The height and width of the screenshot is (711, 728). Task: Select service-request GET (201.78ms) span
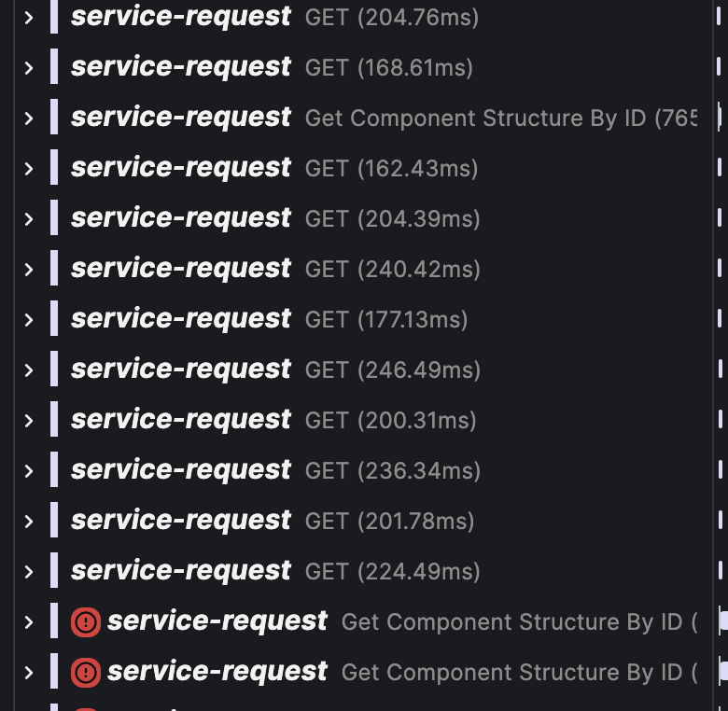181,521
